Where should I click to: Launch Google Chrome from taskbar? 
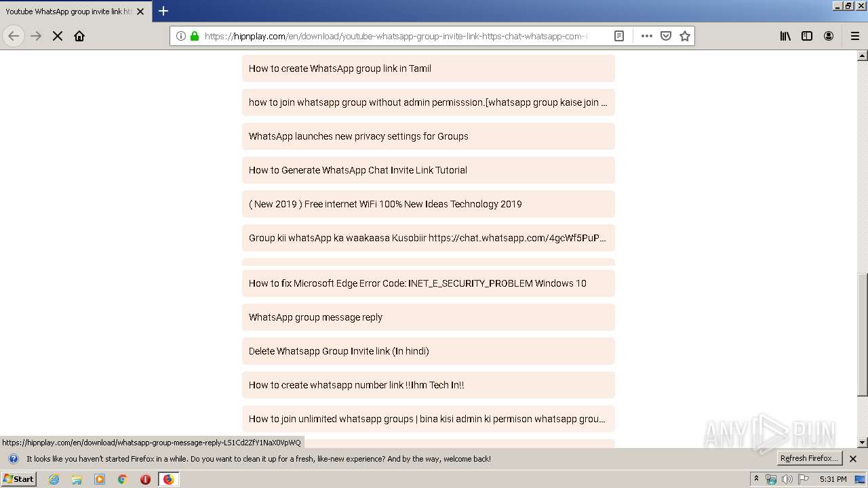pos(122,479)
